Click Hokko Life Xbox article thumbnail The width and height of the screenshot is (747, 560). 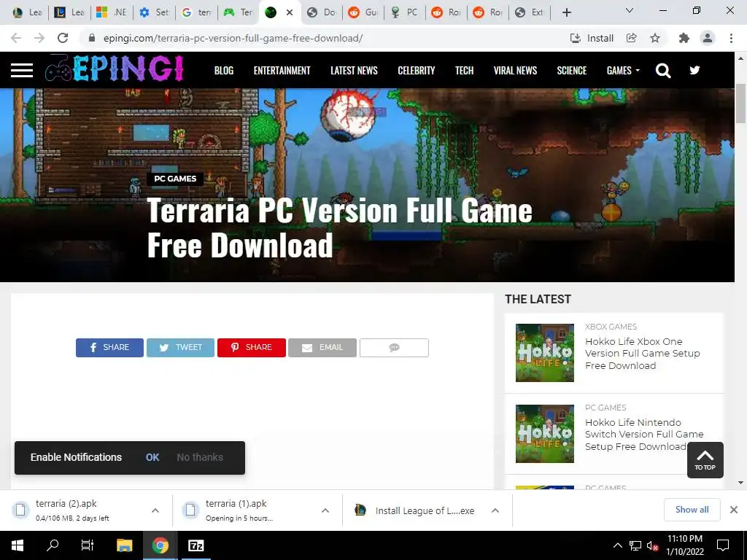[x=544, y=353]
